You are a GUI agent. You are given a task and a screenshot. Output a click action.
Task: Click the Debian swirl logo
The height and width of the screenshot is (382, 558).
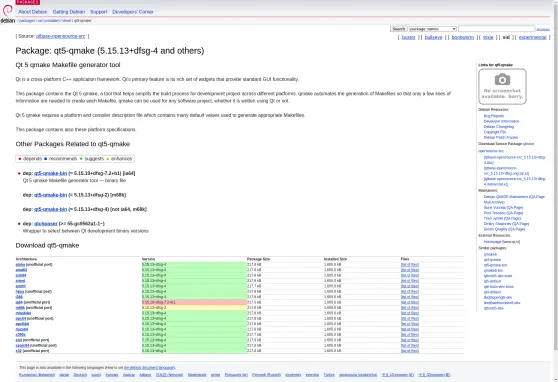[x=7, y=11]
